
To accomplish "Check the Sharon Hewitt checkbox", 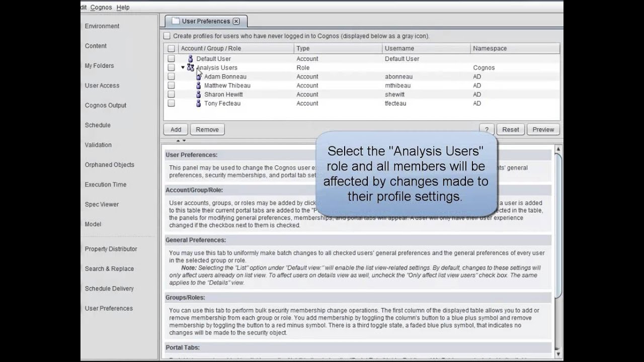I will (x=171, y=95).
